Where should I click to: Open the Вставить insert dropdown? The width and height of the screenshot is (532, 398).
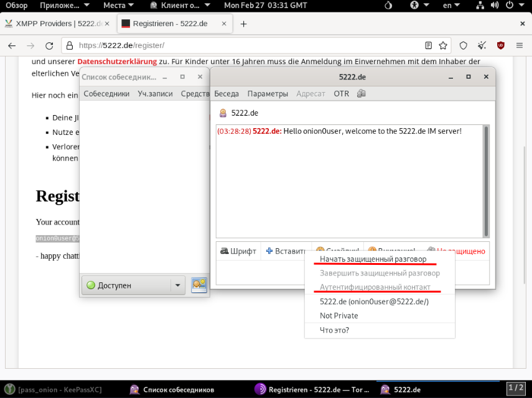click(x=286, y=251)
